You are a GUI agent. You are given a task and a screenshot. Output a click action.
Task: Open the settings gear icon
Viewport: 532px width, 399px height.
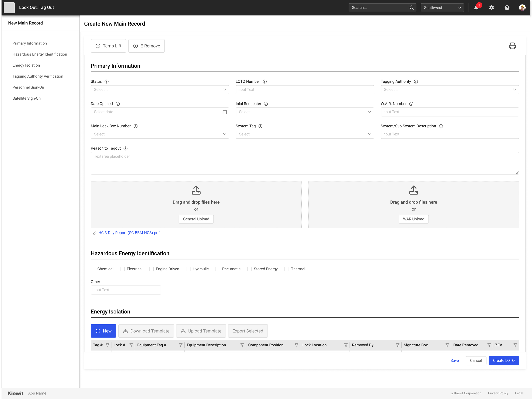(x=491, y=7)
